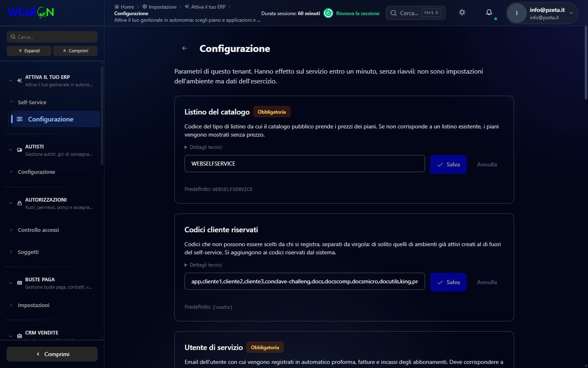Image resolution: width=588 pixels, height=368 pixels.
Task: Click the Attiva il tuo ERP sparkle icon in sidebar
Action: point(20,81)
